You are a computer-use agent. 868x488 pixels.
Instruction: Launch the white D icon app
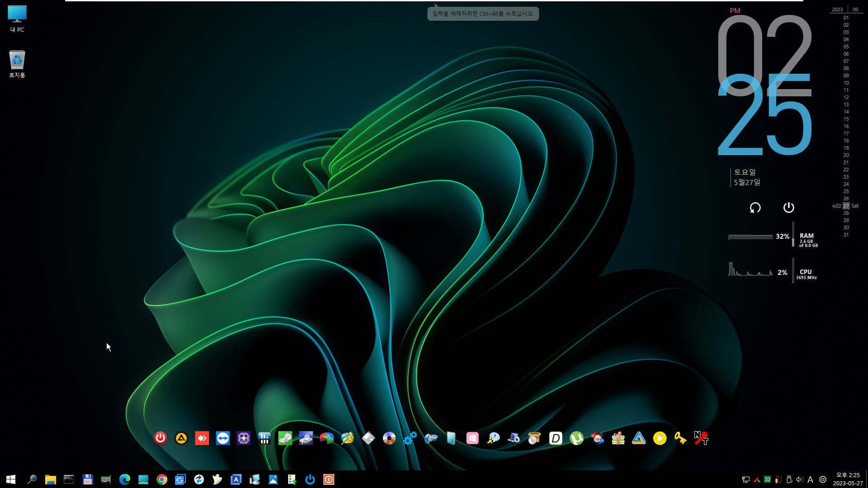pyautogui.click(x=555, y=438)
